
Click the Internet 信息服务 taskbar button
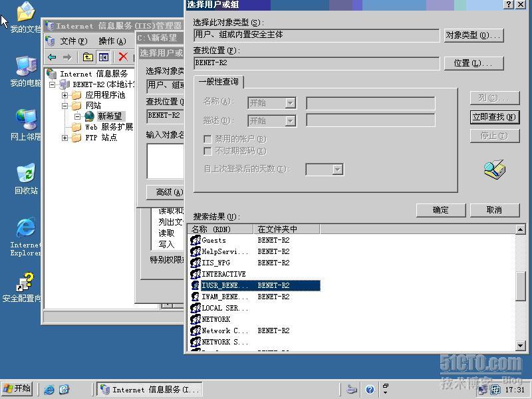click(x=150, y=389)
